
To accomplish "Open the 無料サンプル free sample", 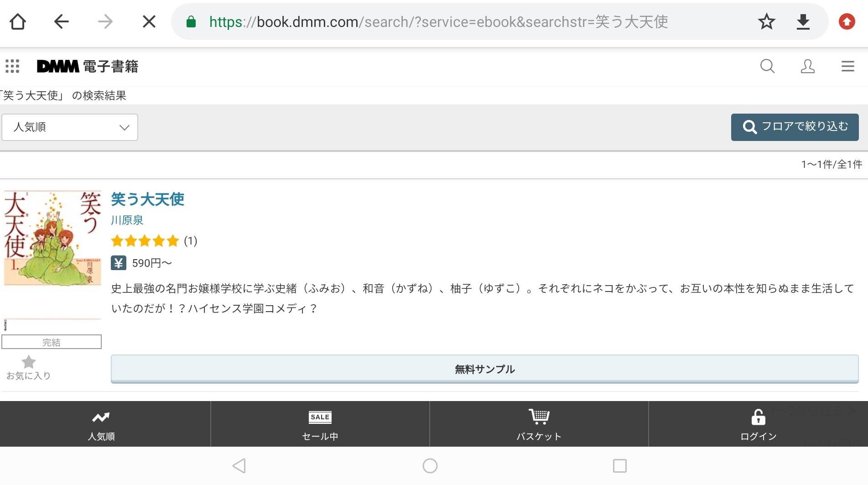I will 484,369.
